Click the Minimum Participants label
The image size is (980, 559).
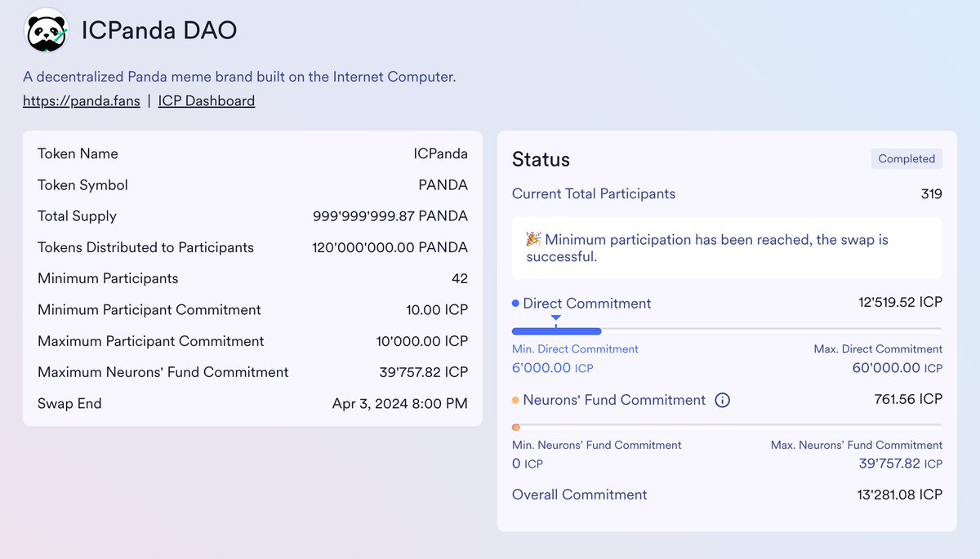tap(108, 278)
